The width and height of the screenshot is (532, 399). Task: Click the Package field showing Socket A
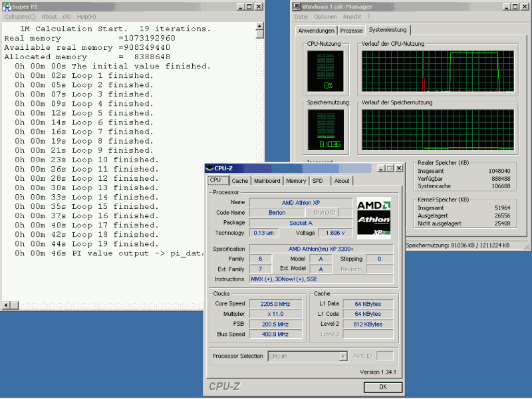(x=301, y=223)
